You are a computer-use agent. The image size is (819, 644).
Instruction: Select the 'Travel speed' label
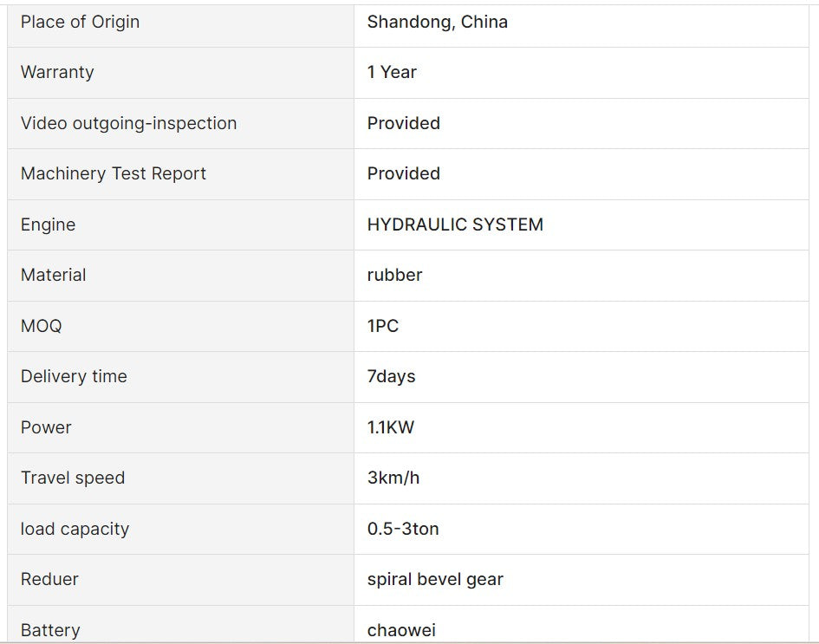[73, 478]
